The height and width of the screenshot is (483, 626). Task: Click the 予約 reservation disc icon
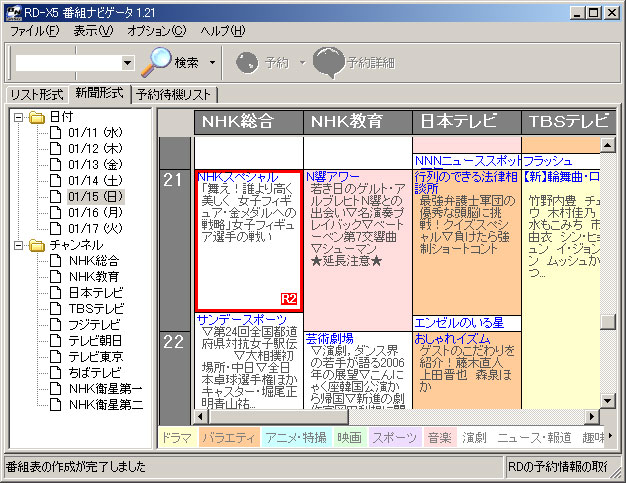click(x=247, y=63)
